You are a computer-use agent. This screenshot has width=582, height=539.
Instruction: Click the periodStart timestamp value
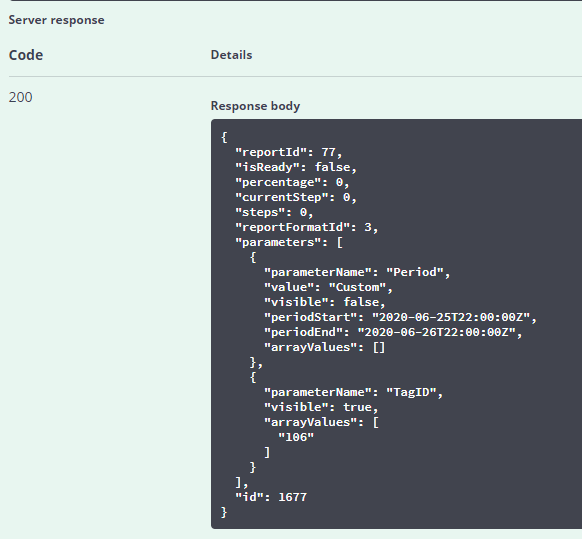[x=451, y=317]
